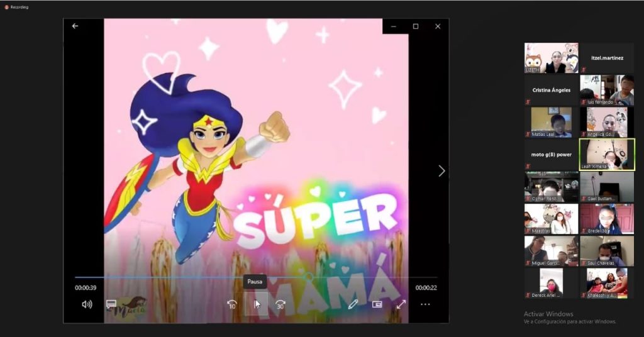Click muted mic icon on itzel.martinez tile
The height and width of the screenshot is (337, 644).
click(583, 70)
